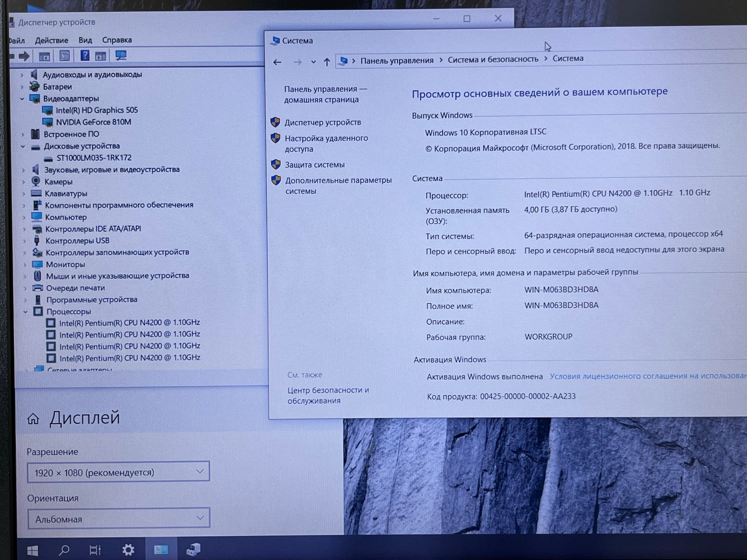Click Компоненты программного обеспечения icon
Viewport: 747px width, 560px height.
coord(37,205)
